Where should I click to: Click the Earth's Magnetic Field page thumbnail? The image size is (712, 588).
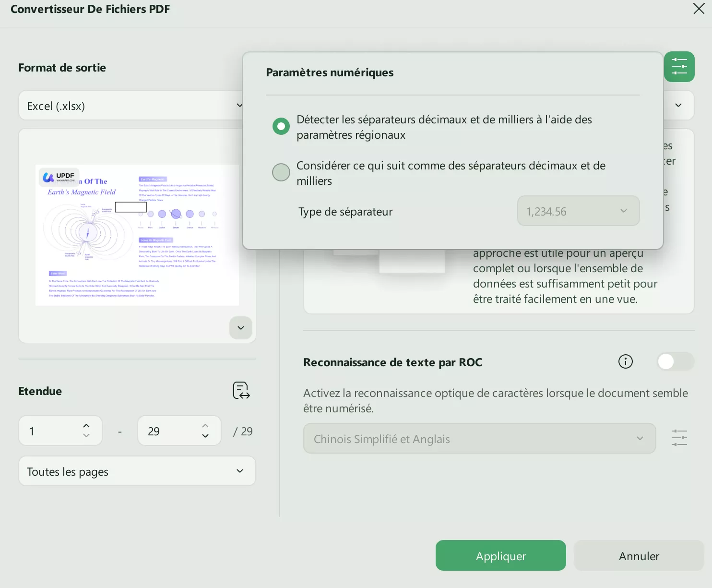pyautogui.click(x=137, y=235)
